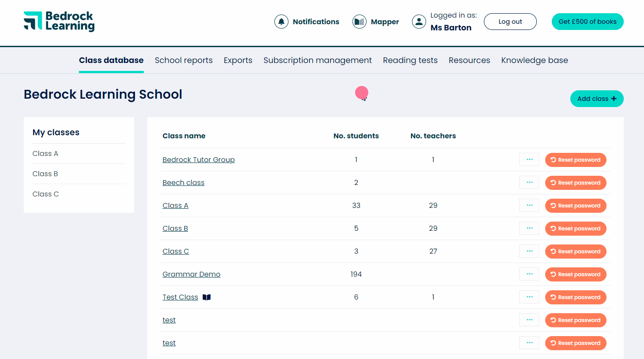The height and width of the screenshot is (359, 644).
Task: Open Subscription management tab
Action: click(318, 60)
